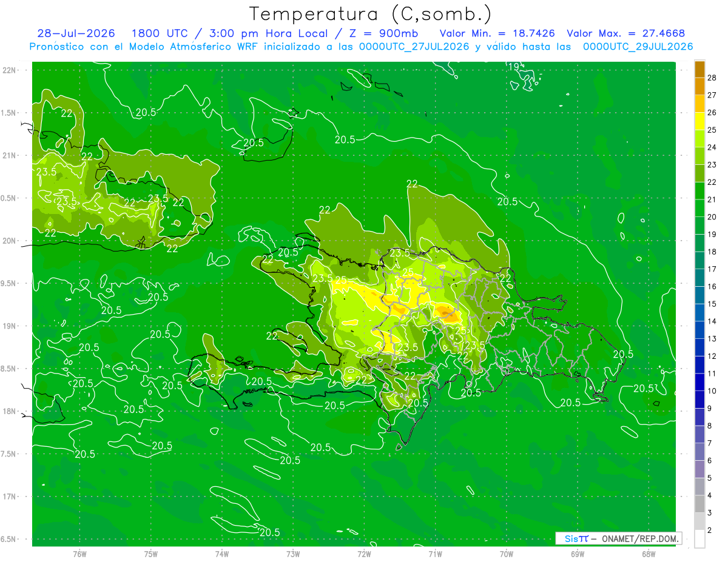This screenshot has height=562, width=728.
Task: Click the '72W' longitude axis label
Action: pos(364,554)
